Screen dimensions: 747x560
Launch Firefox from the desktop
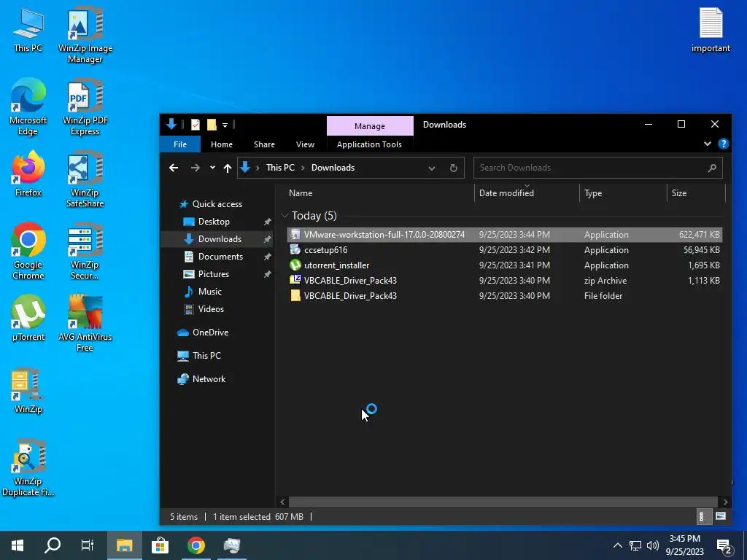pyautogui.click(x=28, y=174)
